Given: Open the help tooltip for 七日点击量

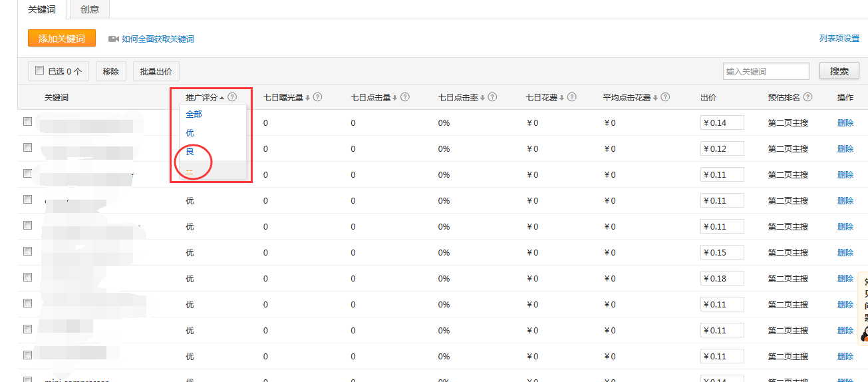Looking at the screenshot, I should 405,97.
